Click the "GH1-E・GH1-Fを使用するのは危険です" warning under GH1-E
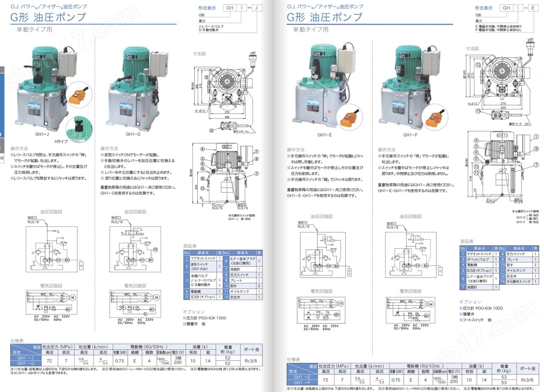 (x=322, y=196)
